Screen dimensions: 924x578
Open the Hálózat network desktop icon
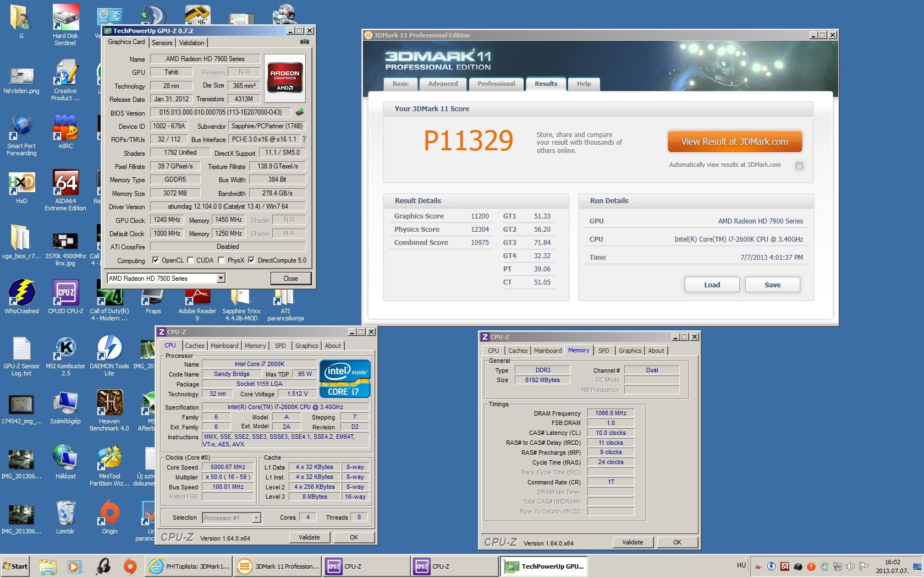tap(65, 462)
